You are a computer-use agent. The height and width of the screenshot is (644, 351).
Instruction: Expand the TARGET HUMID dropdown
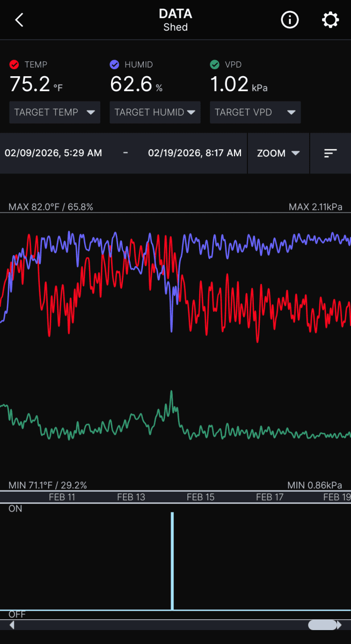[155, 113]
